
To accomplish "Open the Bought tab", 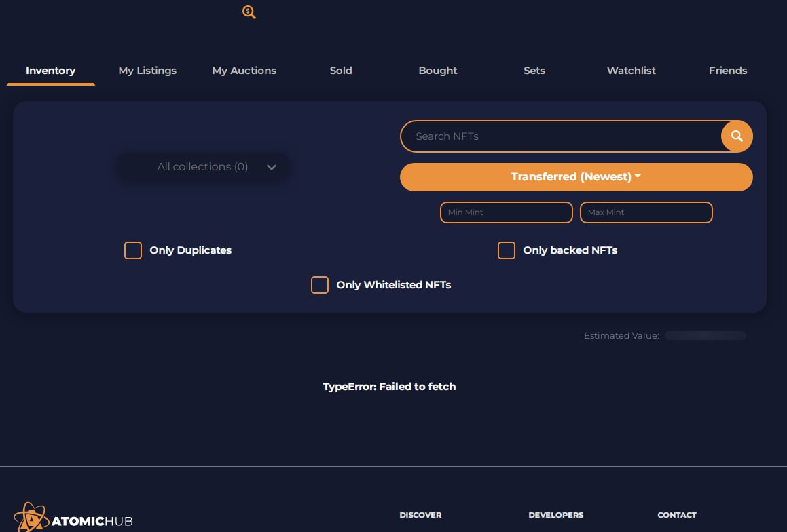I will (438, 71).
